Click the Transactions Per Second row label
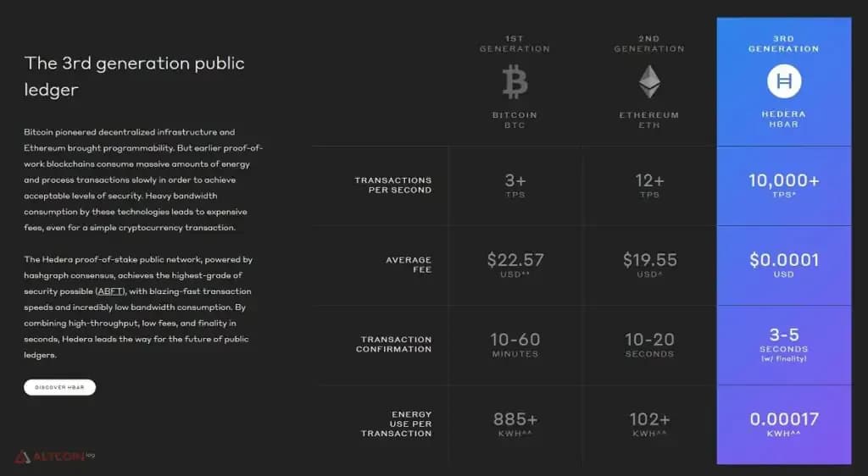868x476 pixels. [x=393, y=185]
